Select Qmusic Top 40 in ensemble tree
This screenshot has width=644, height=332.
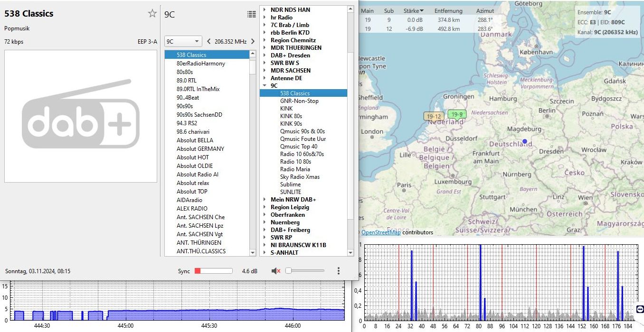[x=298, y=147]
